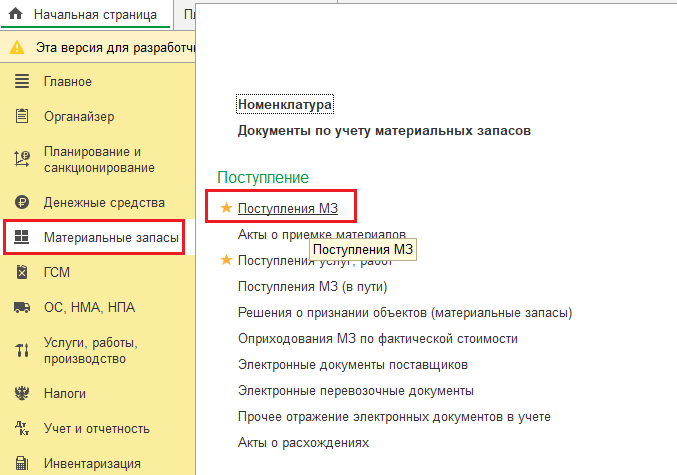Screen dimensions: 677x475
Task: Toggle favorite star beside Поступления услуг, работ
Action: (x=226, y=260)
